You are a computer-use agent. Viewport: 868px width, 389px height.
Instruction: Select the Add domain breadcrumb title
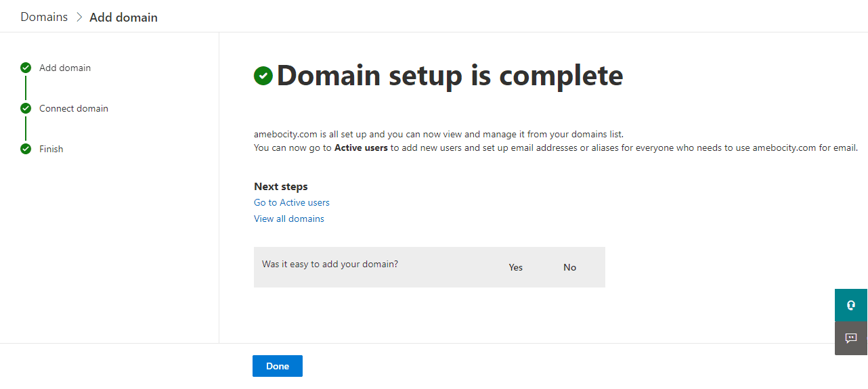(123, 18)
